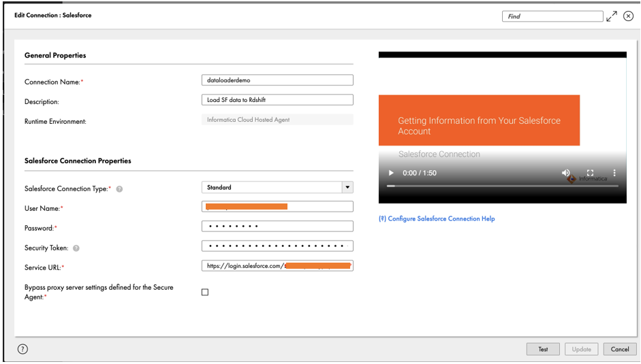The image size is (641, 364).
Task: Open the video more-options menu
Action: tap(614, 173)
